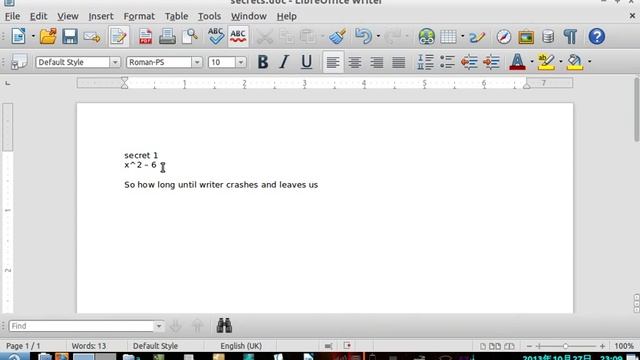Center the text horizontally
The image size is (640, 360).
click(x=355, y=62)
